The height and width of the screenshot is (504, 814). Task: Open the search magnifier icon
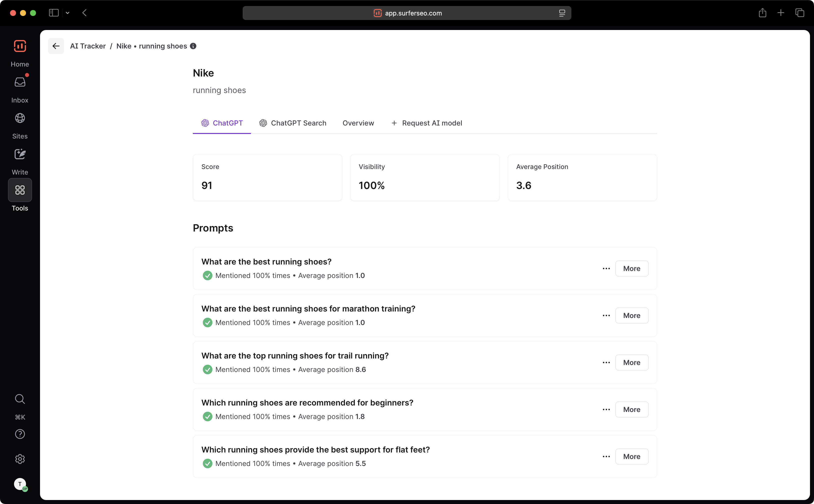20,399
